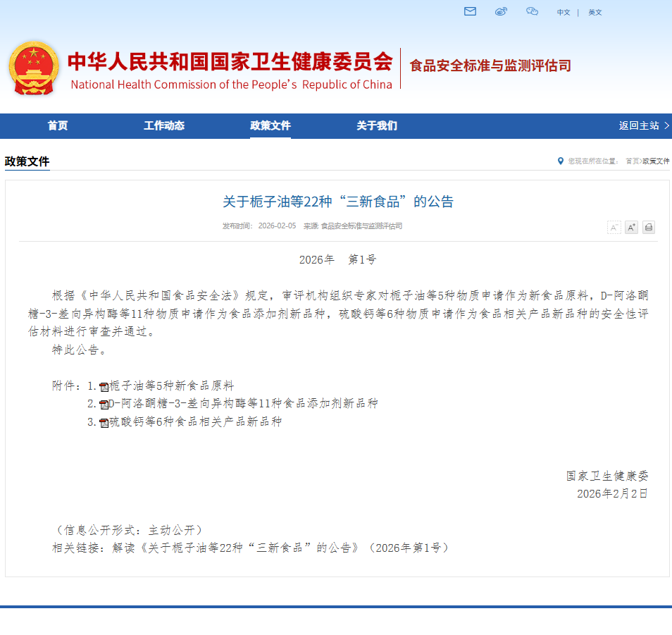Select the 关于我们 tab
Image resolution: width=672 pixels, height=635 pixels.
376,125
